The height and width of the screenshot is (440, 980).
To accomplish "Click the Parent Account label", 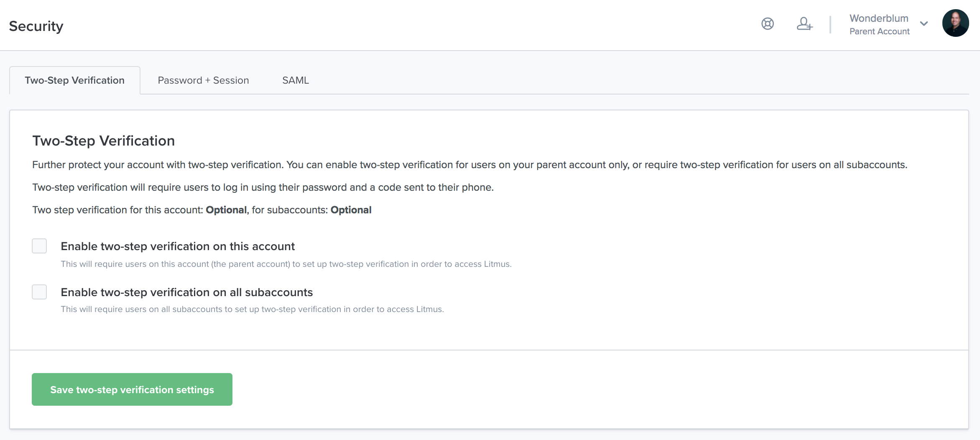I will [x=879, y=31].
